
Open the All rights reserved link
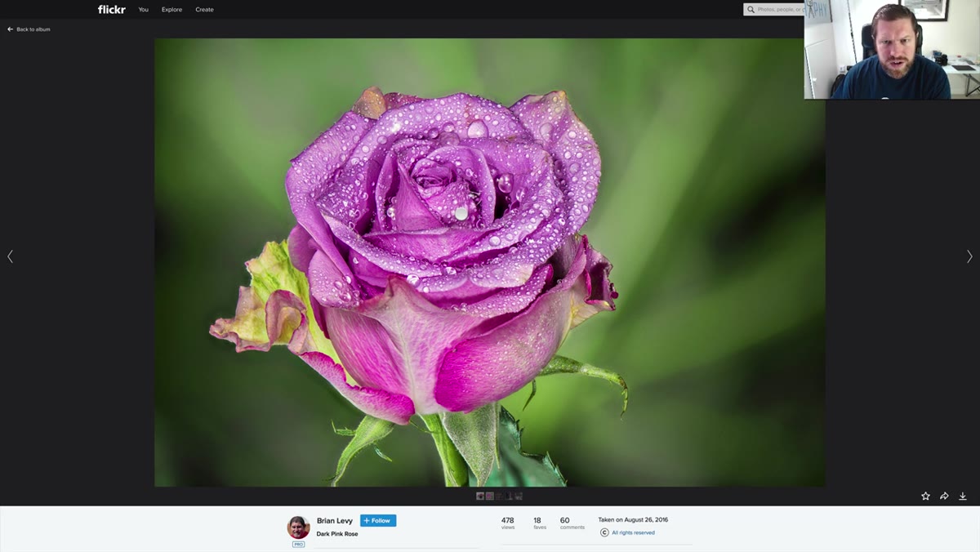point(633,532)
